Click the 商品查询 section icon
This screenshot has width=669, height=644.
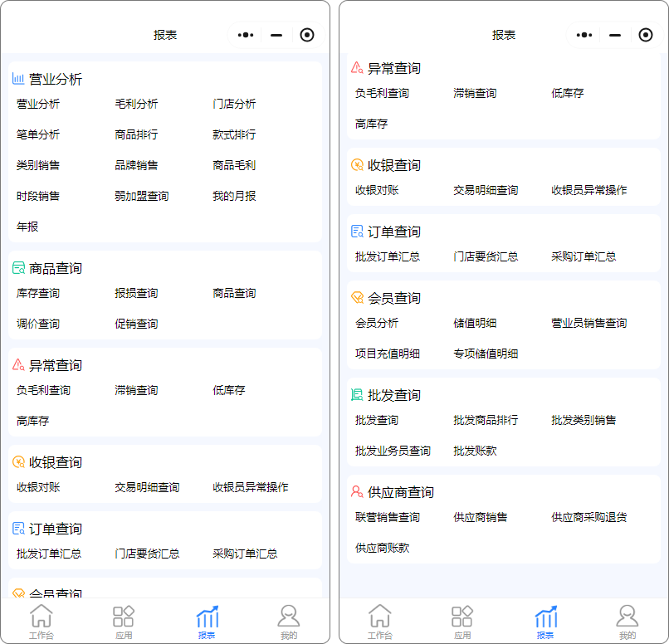18,268
